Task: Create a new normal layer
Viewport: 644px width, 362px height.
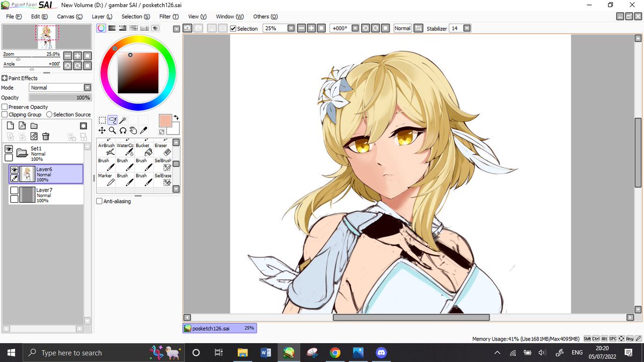Action: pyautogui.click(x=10, y=126)
